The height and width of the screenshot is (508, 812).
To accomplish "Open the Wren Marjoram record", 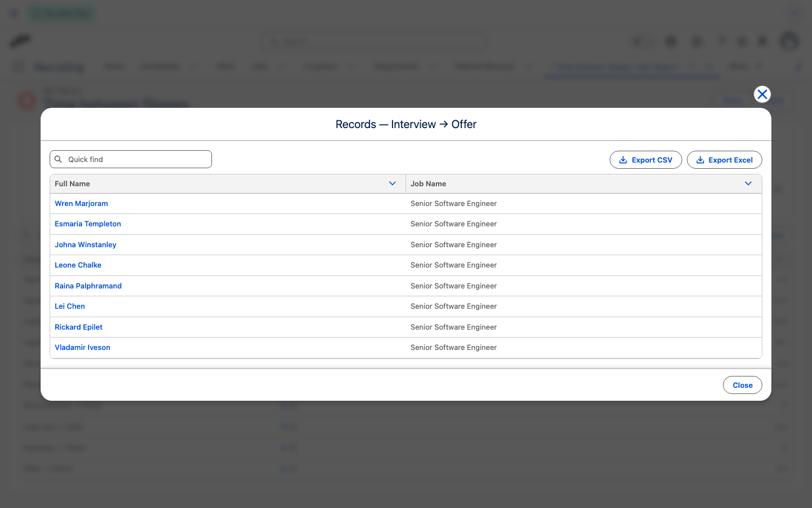I will pyautogui.click(x=81, y=204).
